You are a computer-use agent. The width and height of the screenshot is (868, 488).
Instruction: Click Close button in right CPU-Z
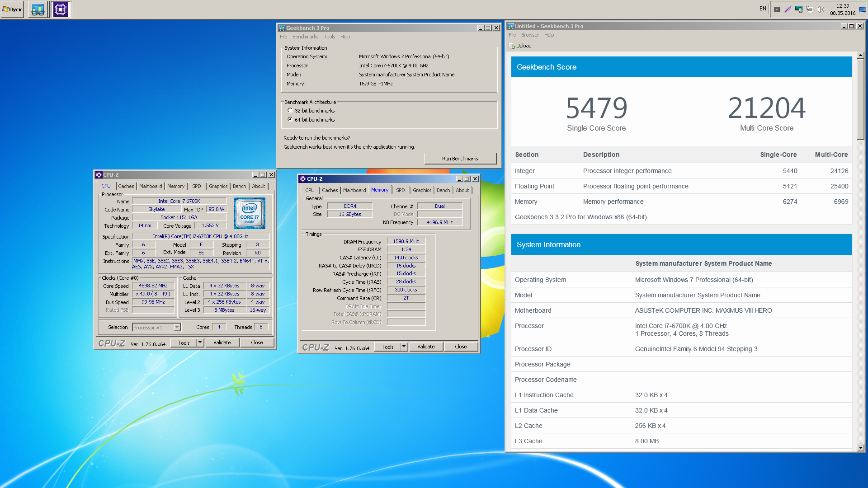pyautogui.click(x=461, y=347)
